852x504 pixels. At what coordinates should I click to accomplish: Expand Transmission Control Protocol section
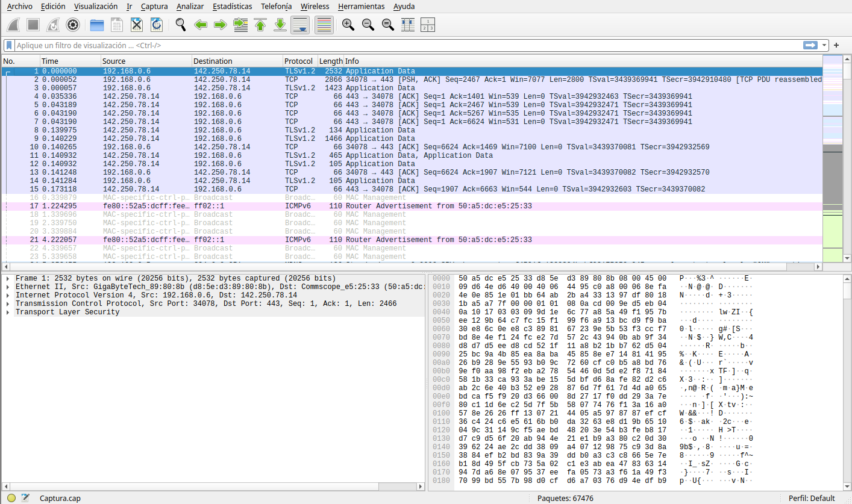click(x=7, y=303)
